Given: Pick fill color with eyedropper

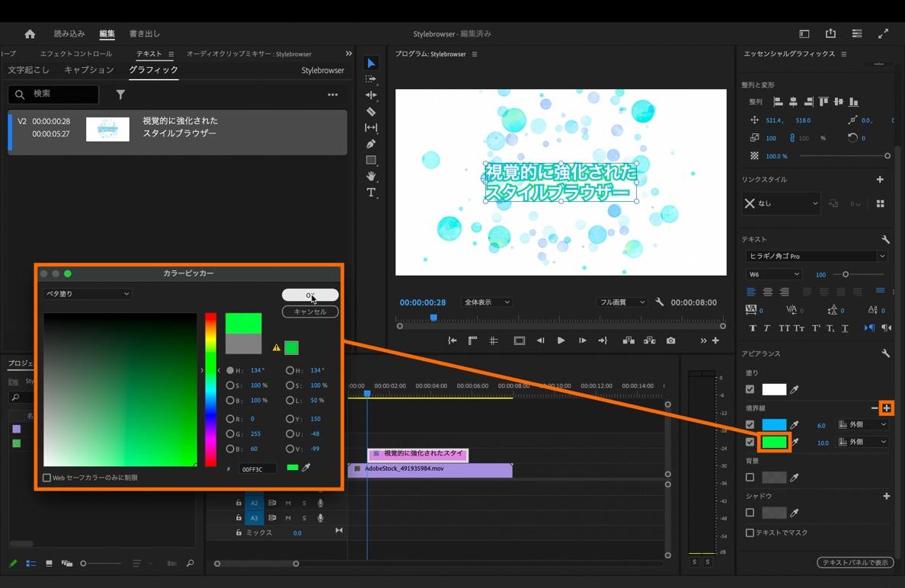Looking at the screenshot, I should coord(795,389).
